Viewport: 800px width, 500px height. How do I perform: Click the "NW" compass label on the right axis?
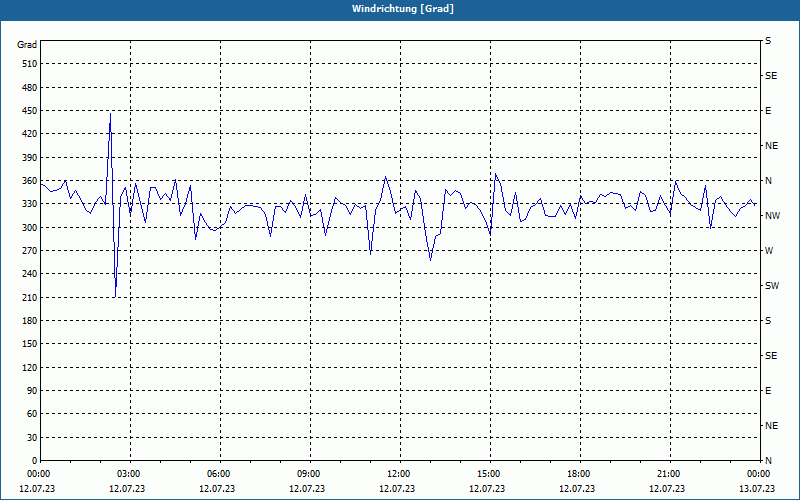tap(772, 216)
